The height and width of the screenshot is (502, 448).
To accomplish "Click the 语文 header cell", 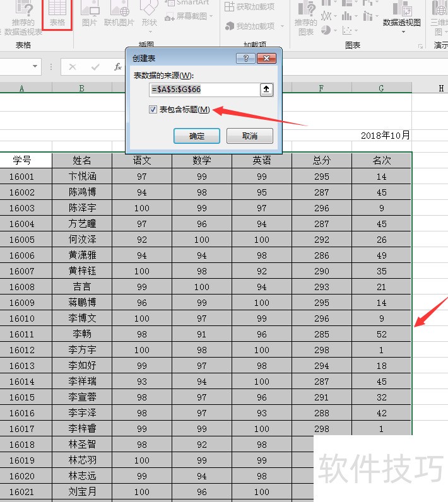I will 142,160.
